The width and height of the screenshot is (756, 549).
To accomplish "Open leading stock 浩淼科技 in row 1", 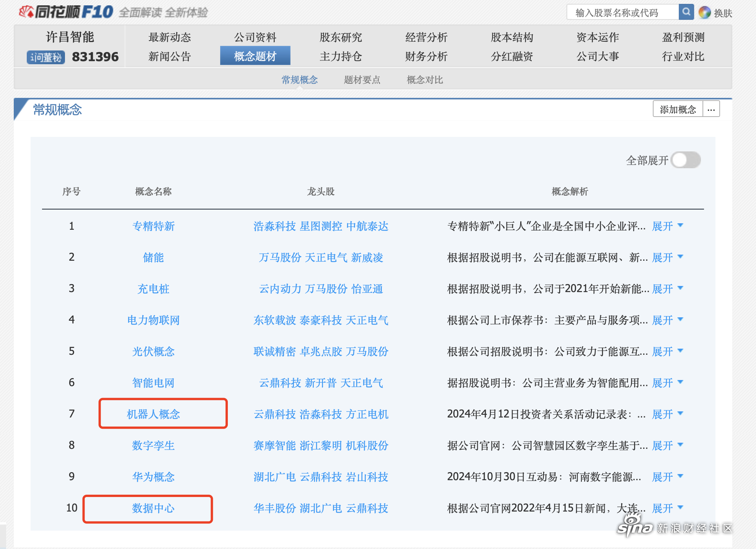I will 275,226.
